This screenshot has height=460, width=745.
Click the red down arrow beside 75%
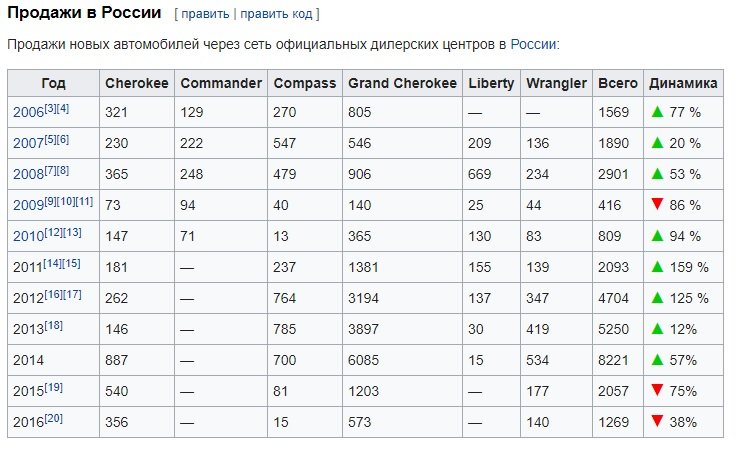pyautogui.click(x=657, y=391)
